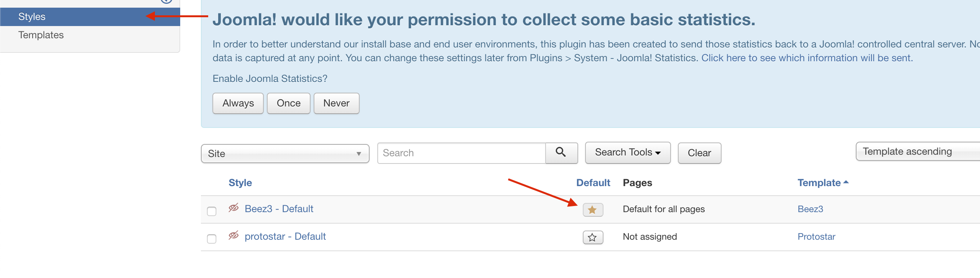Viewport: 980px width, 278px height.
Task: Click the gold default star for Beez3
Action: pyautogui.click(x=592, y=210)
